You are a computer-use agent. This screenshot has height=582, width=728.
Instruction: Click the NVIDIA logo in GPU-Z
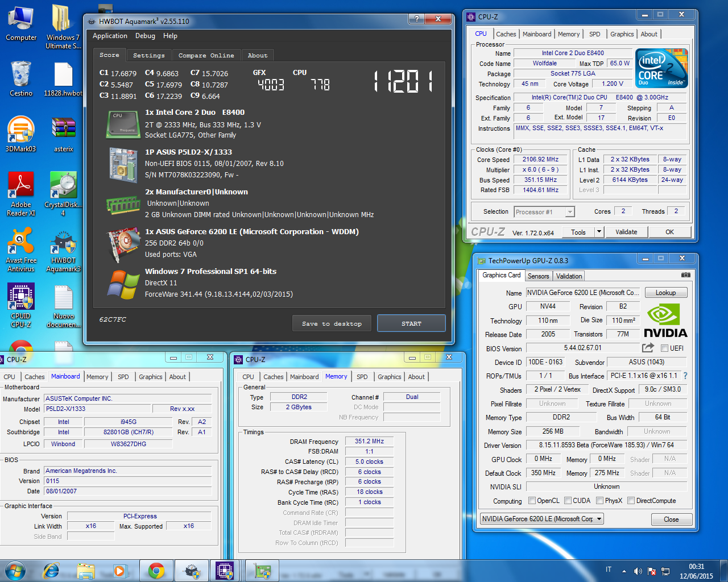coord(665,321)
